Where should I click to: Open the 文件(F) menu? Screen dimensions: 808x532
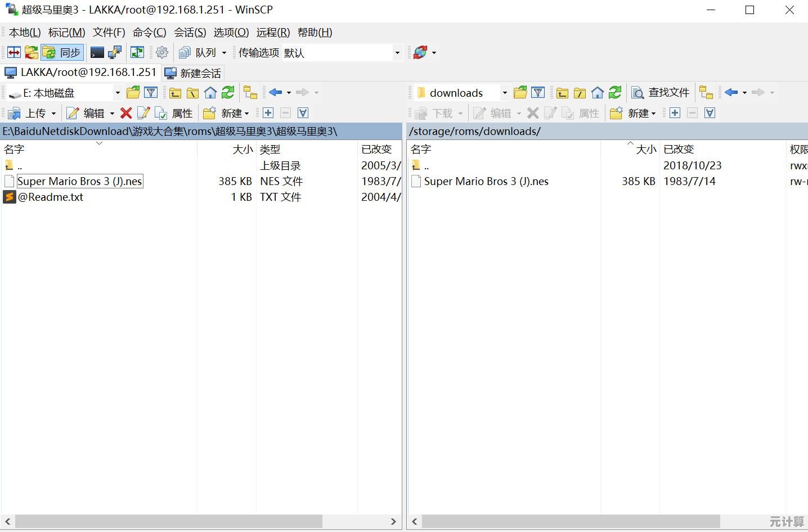(109, 33)
